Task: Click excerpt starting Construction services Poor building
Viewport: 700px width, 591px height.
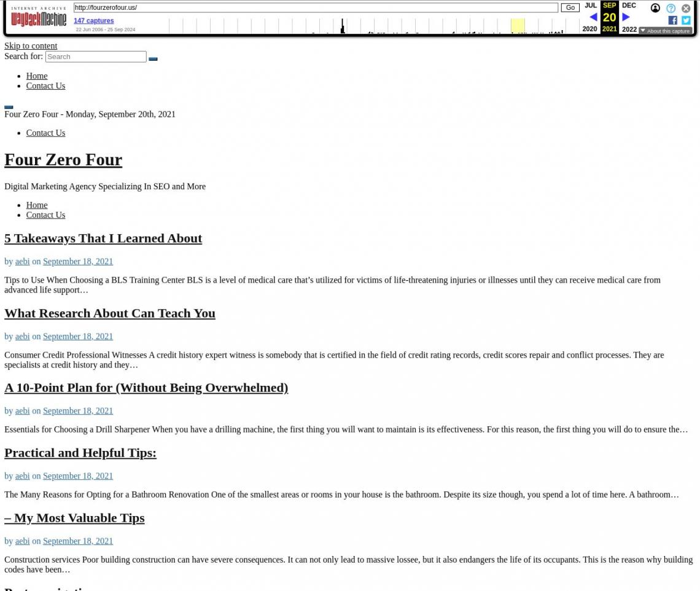Action: pos(348,565)
